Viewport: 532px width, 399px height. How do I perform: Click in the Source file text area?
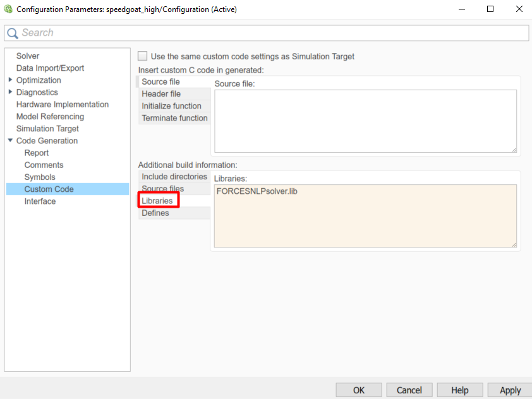coord(365,121)
